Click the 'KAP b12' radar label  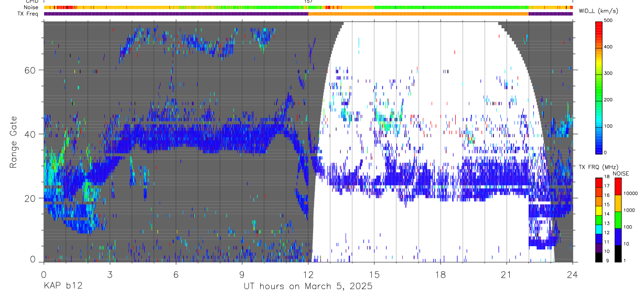click(x=62, y=287)
